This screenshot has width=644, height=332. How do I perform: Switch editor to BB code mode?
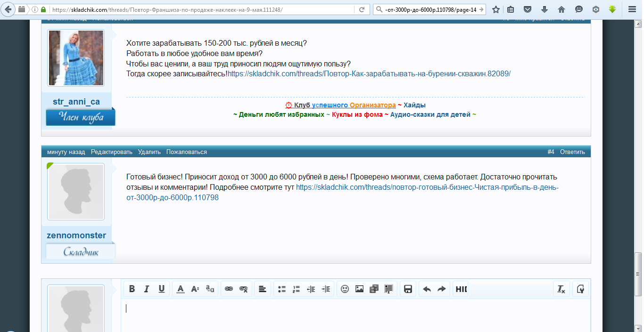(580, 289)
